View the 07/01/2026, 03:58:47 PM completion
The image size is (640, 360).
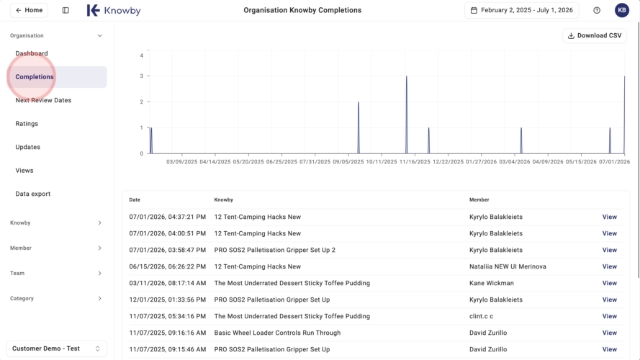click(609, 250)
